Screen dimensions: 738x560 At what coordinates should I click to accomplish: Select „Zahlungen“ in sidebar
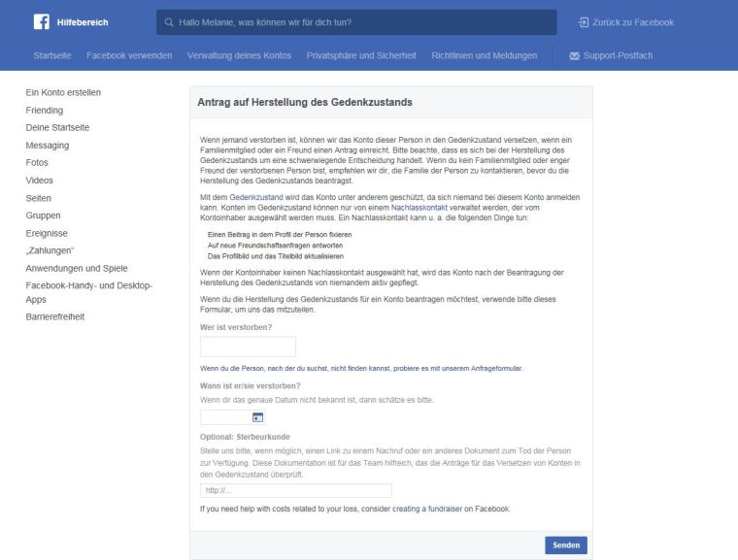point(50,250)
